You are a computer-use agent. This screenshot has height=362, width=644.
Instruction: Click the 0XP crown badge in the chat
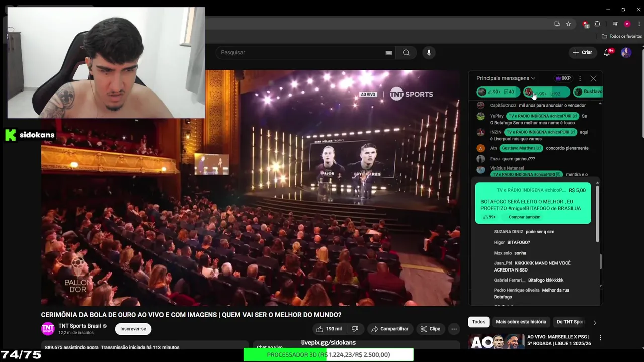click(x=563, y=78)
